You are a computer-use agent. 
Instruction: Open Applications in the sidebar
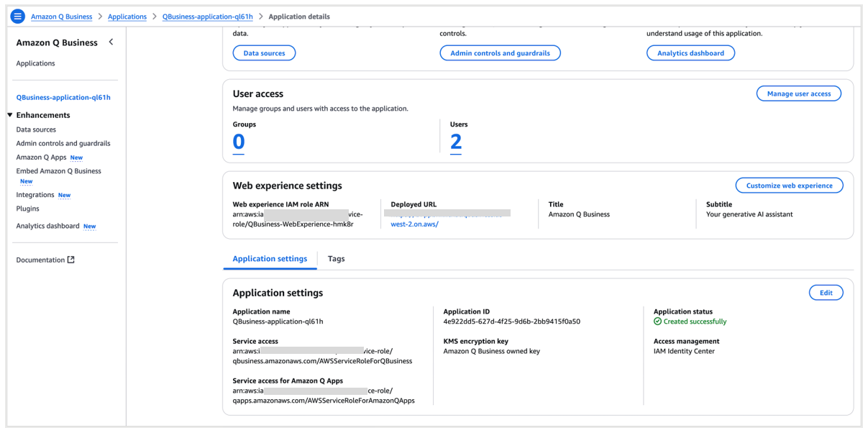36,63
